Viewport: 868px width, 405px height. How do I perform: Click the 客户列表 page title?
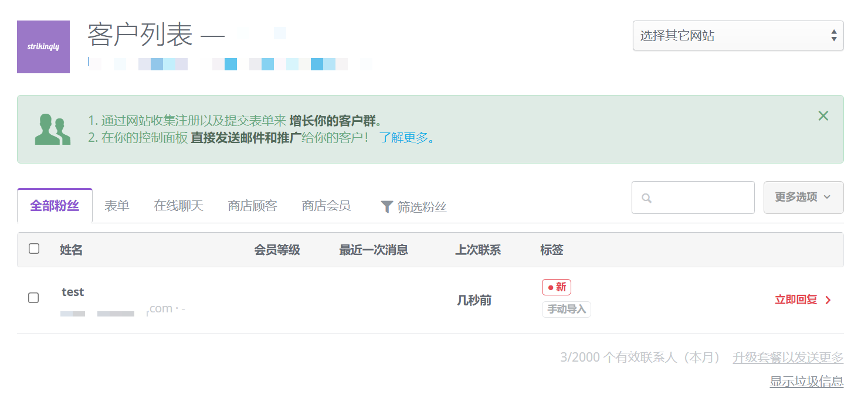tap(140, 35)
